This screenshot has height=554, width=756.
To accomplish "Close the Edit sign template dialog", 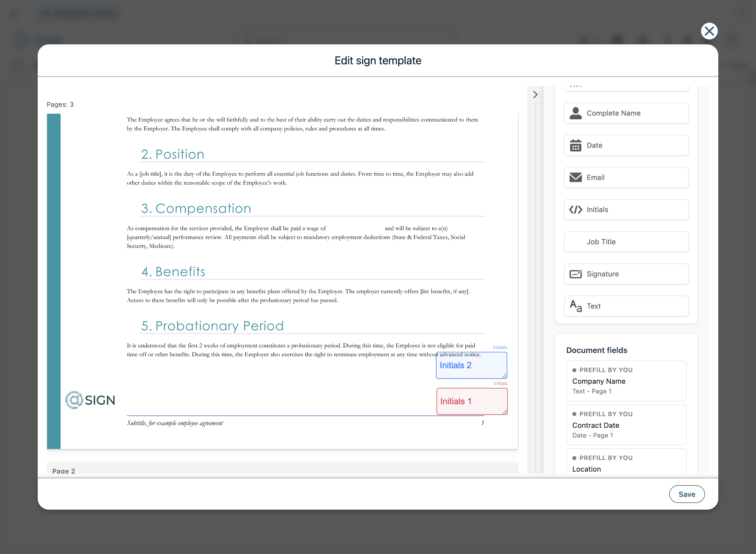I will 709,31.
